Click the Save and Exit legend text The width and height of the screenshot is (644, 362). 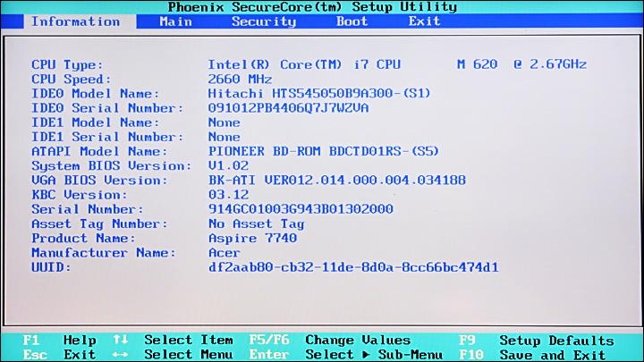[x=553, y=355]
